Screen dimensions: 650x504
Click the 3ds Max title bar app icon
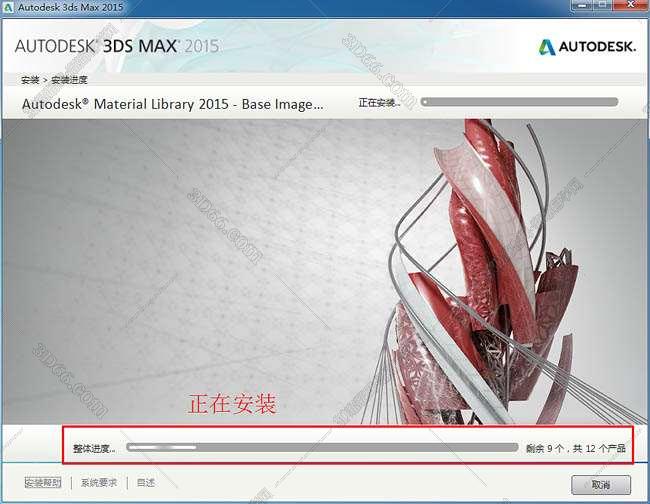[x=8, y=7]
